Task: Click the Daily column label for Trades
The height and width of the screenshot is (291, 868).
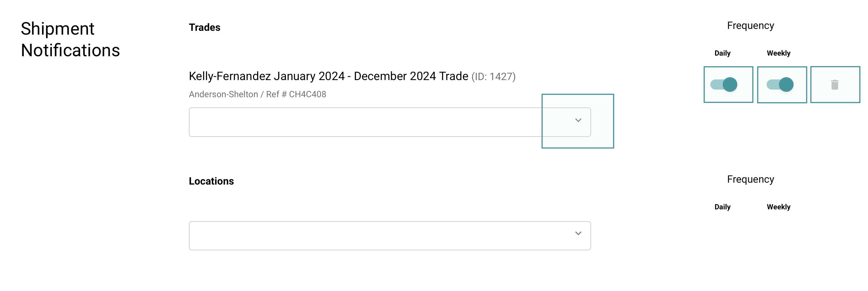Action: click(722, 53)
